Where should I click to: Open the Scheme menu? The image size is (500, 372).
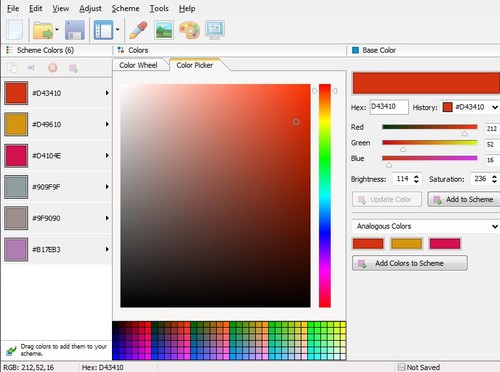125,8
